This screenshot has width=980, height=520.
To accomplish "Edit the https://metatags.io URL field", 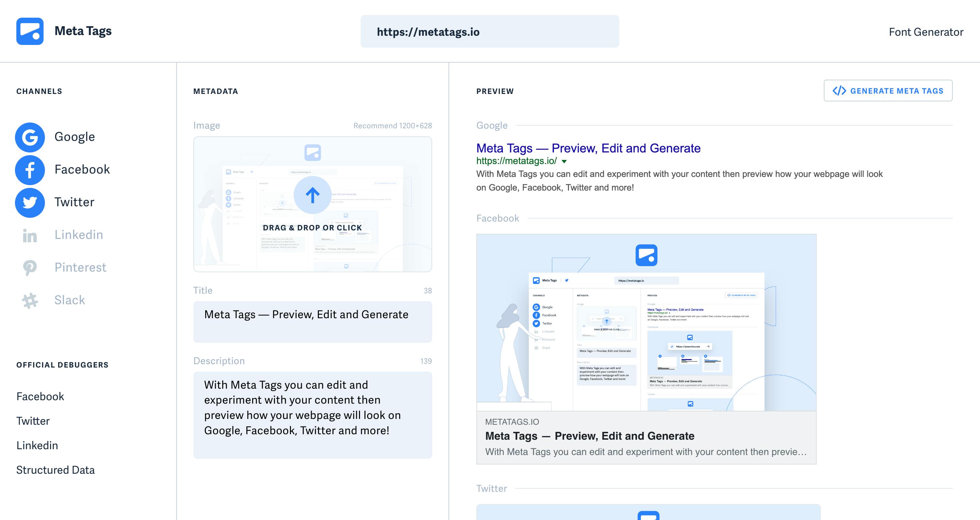I will pyautogui.click(x=490, y=32).
